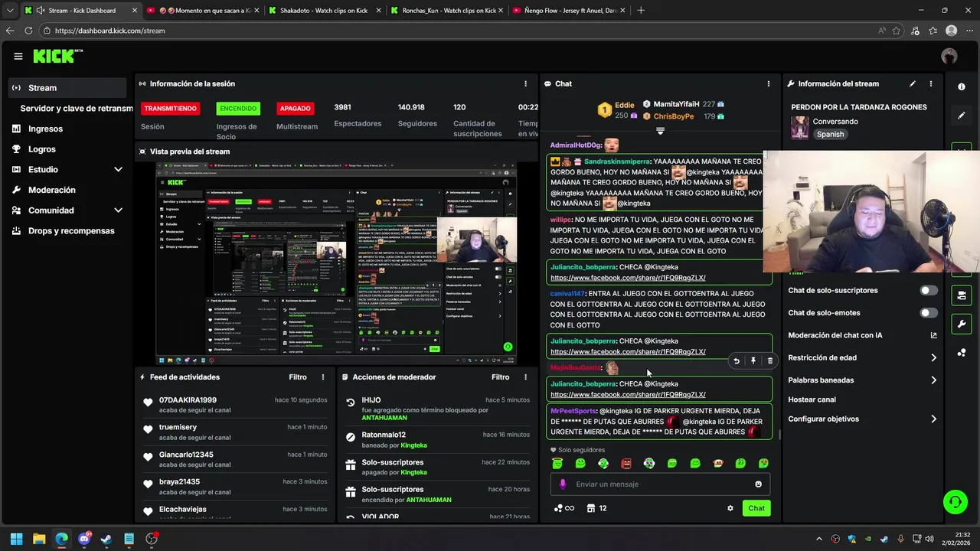Open Windows Start menu
Image resolution: width=980 pixels, height=551 pixels.
point(16,539)
